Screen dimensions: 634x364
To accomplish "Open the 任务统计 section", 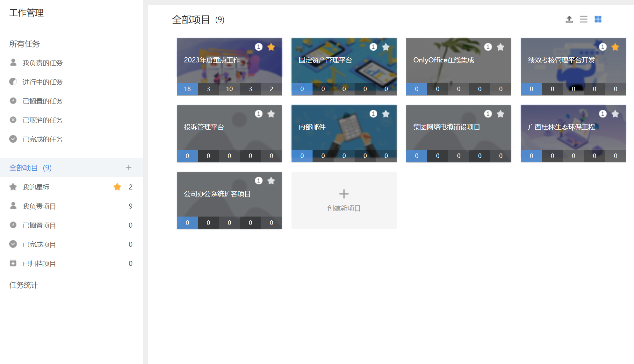I will pos(24,285).
